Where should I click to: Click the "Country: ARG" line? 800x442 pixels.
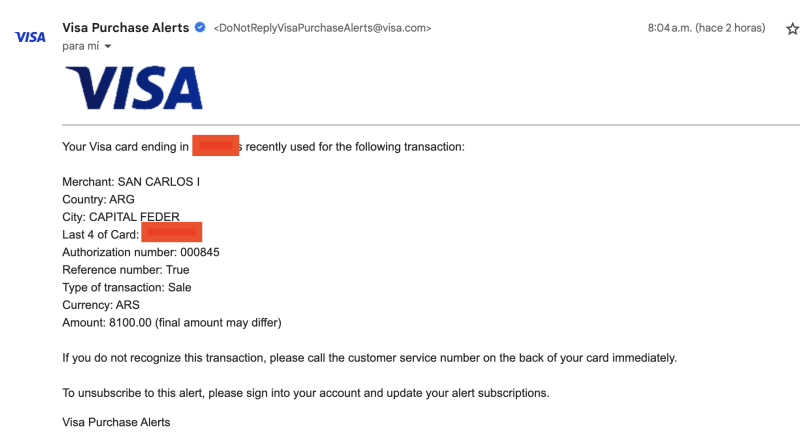(98, 199)
